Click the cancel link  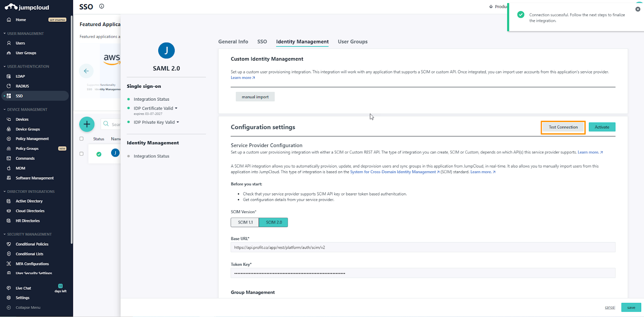click(610, 307)
